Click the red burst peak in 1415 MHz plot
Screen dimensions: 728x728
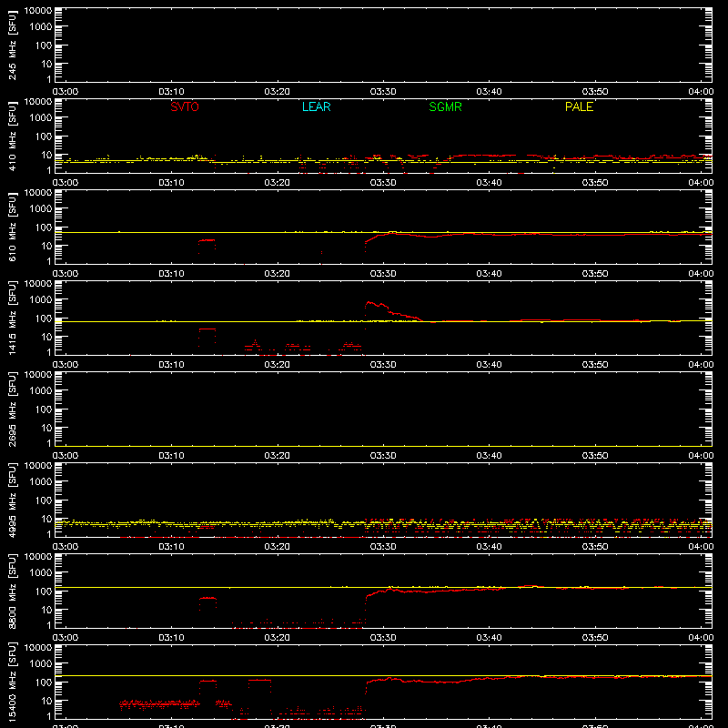(369, 303)
